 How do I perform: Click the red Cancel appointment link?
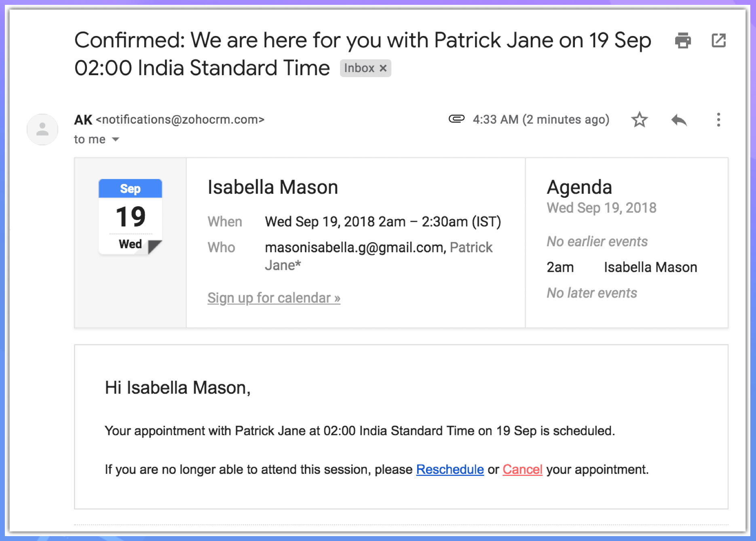[522, 469]
